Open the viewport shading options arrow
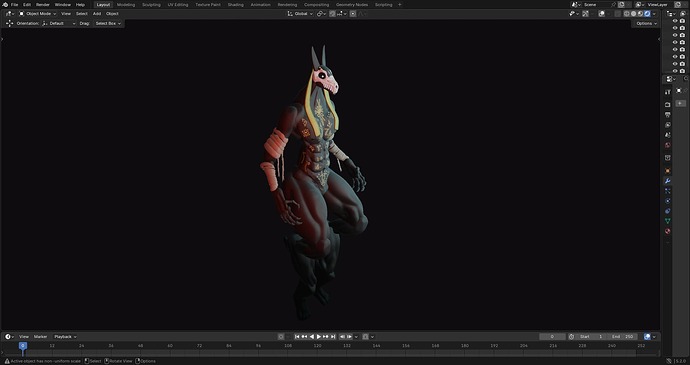Viewport: 690px width, 365px height. [x=654, y=14]
